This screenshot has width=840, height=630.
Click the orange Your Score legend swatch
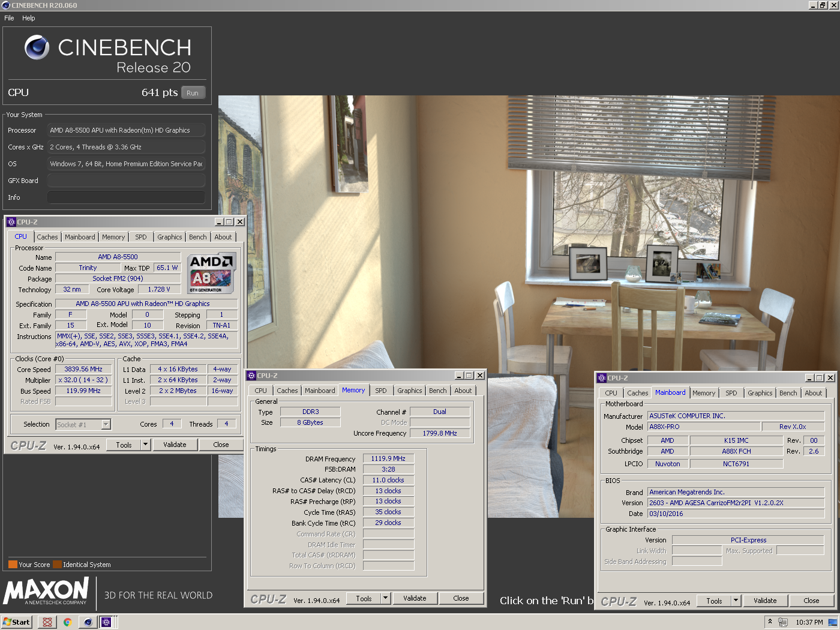(x=13, y=565)
